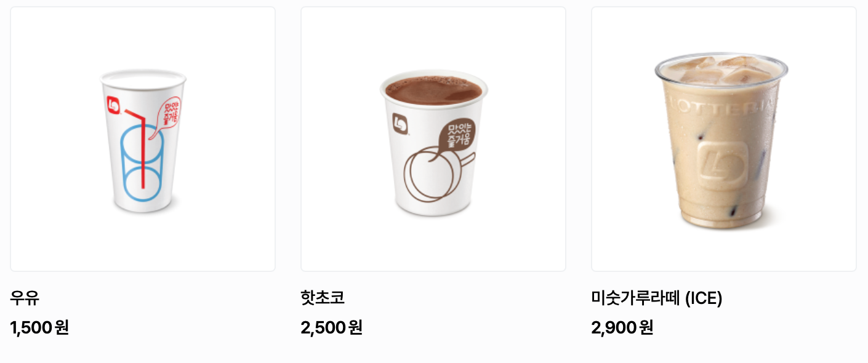This screenshot has width=868, height=363.
Task: Open the 미숫가루라떼 iced latte product image
Action: 724,139
